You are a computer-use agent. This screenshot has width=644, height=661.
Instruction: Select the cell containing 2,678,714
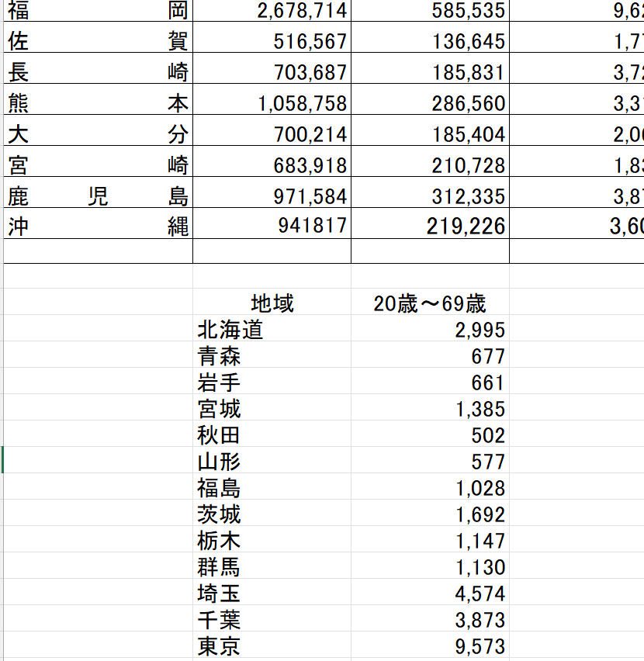(x=272, y=10)
